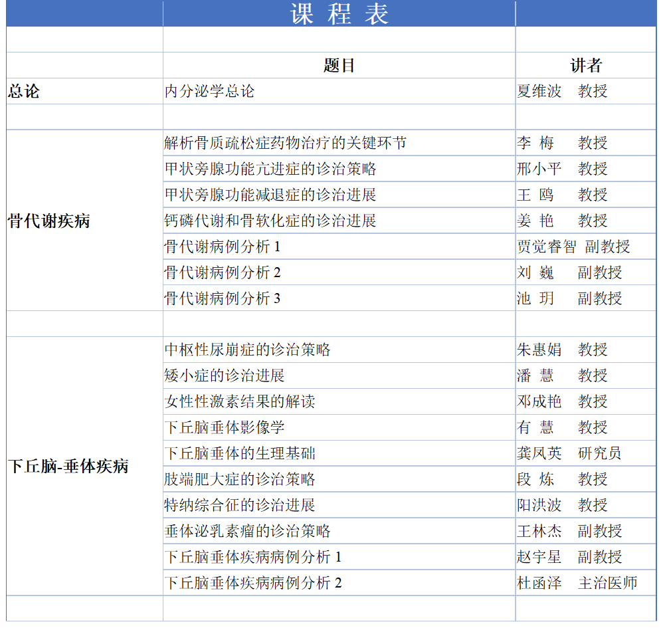Click speaker cell 赵宇星 副教授

[586, 556]
